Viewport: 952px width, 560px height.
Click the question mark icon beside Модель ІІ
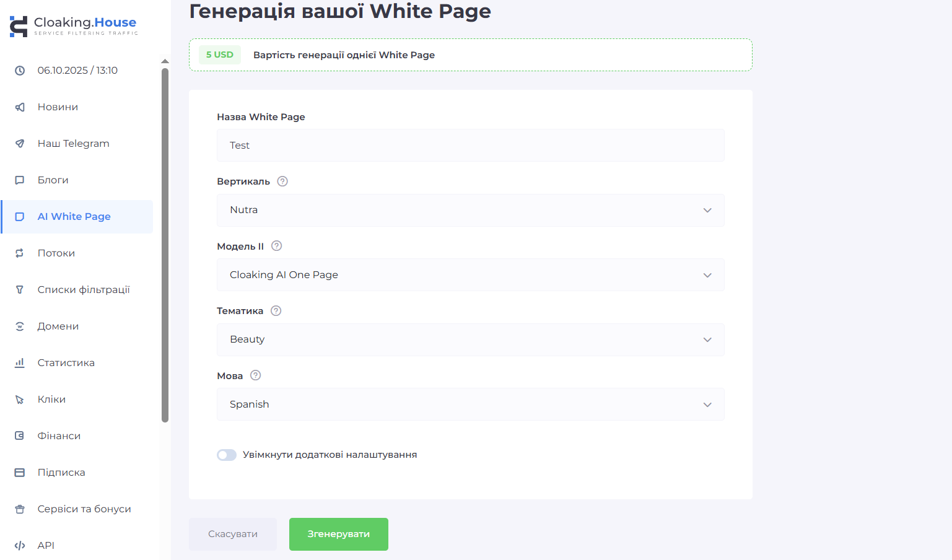[277, 246]
